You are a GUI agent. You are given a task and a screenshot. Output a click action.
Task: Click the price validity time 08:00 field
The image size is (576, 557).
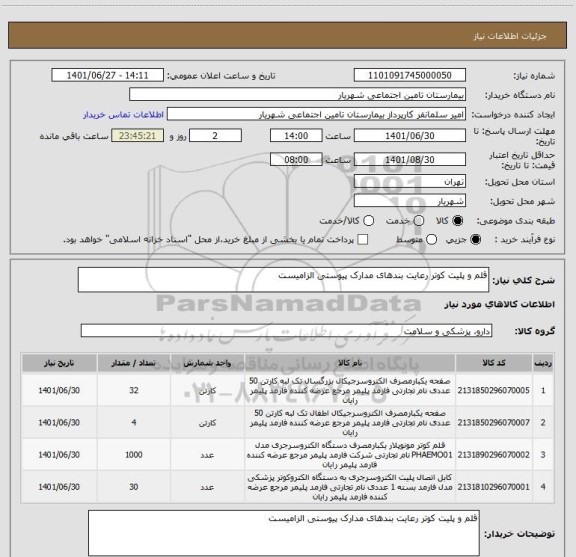click(296, 159)
